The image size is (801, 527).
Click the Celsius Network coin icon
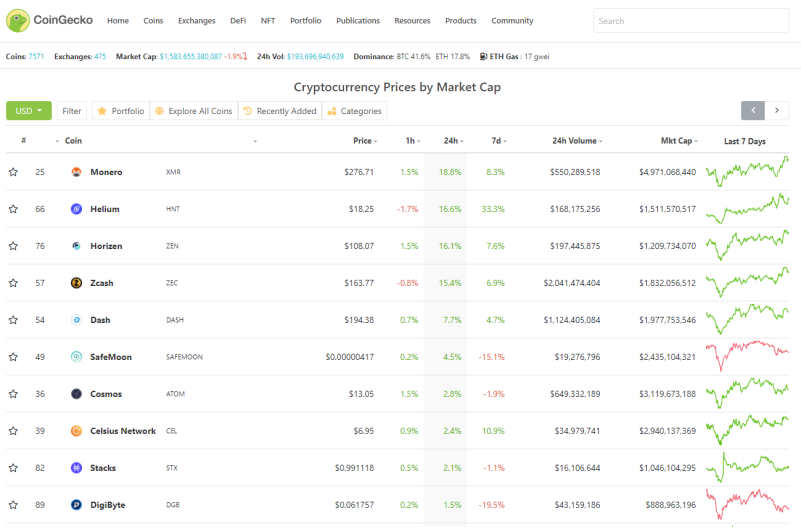(x=76, y=431)
